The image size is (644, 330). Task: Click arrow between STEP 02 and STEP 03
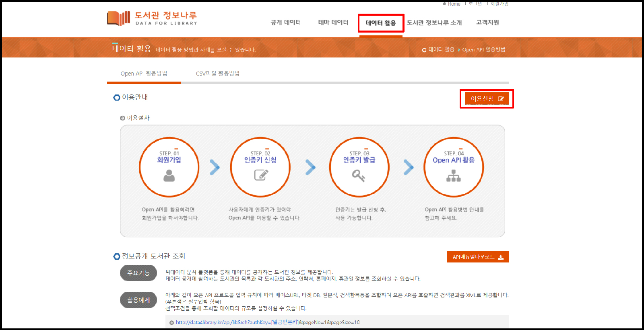pos(310,167)
